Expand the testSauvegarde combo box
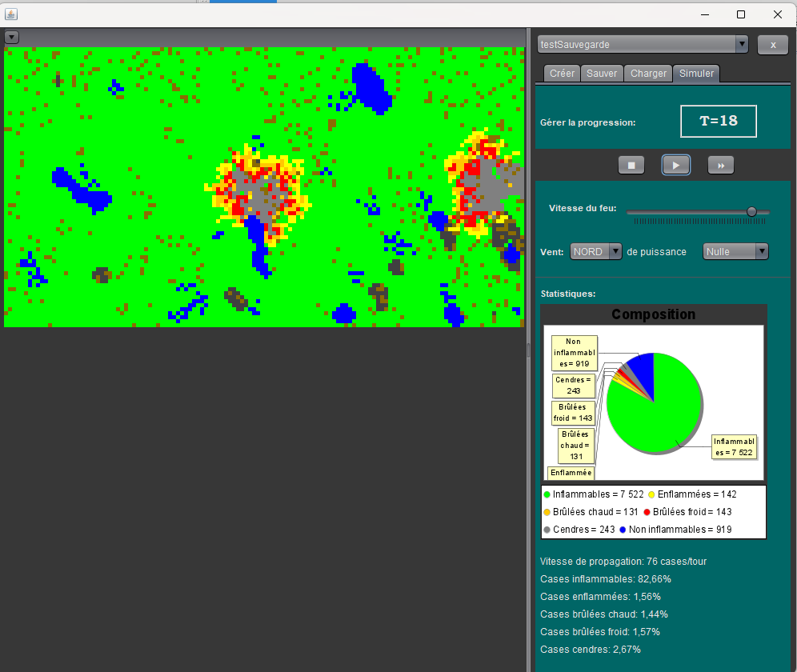Image resolution: width=797 pixels, height=672 pixels. click(x=741, y=45)
